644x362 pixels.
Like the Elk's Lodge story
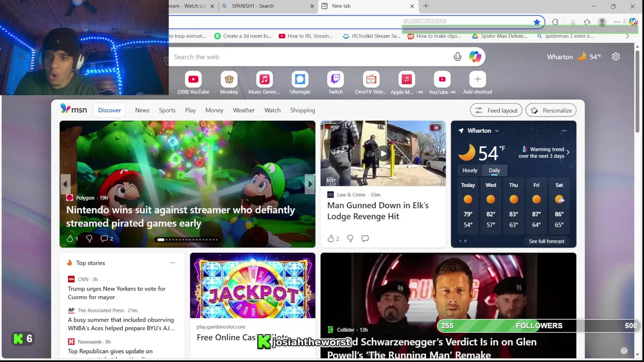(331, 238)
